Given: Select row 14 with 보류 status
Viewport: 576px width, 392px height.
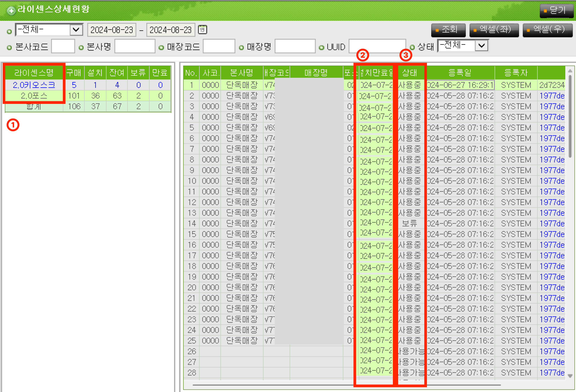Looking at the screenshot, I should click(x=409, y=223).
